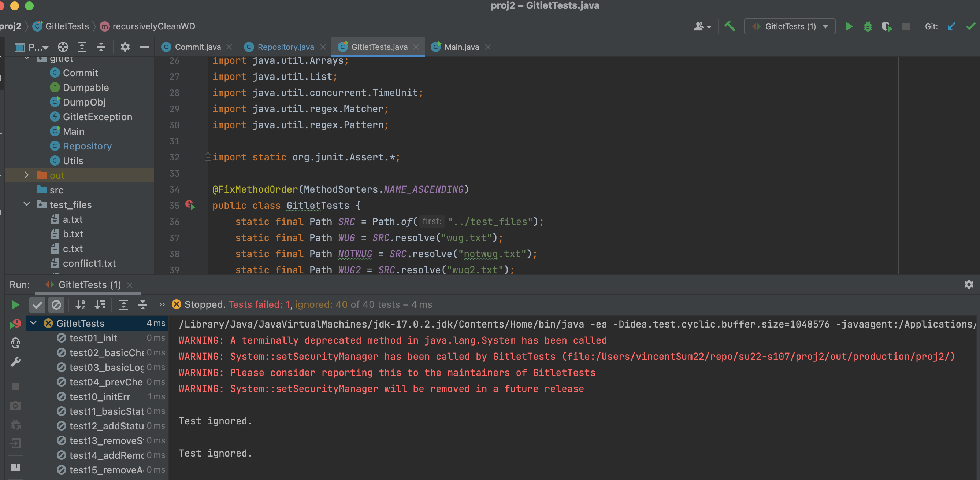Click the Build project hammer icon
The height and width of the screenshot is (480, 980).
coord(730,27)
